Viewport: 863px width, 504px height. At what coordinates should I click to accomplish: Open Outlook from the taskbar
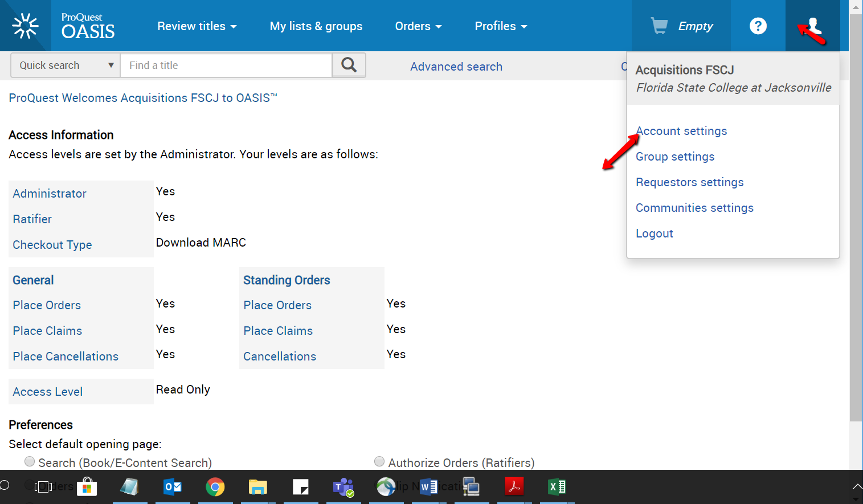[x=172, y=486]
